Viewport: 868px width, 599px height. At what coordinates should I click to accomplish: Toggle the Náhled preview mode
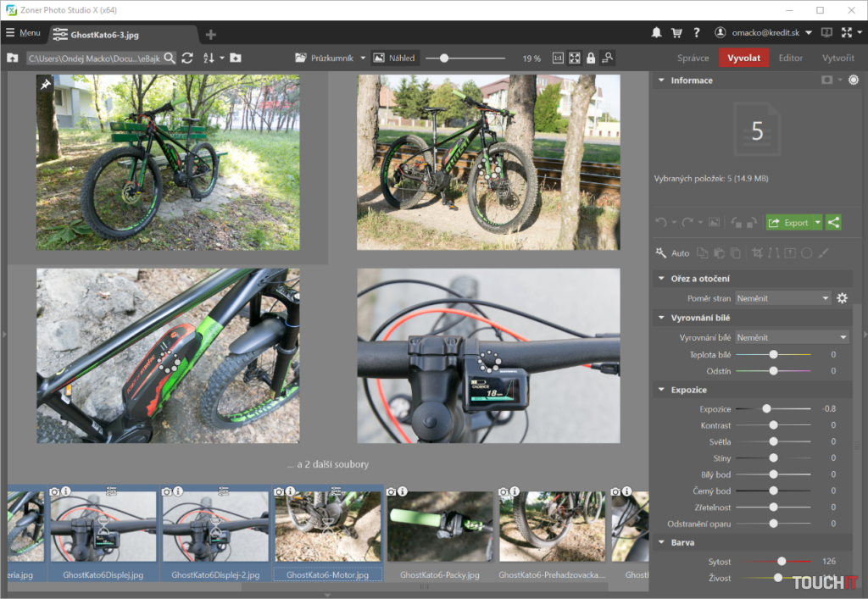pos(394,58)
